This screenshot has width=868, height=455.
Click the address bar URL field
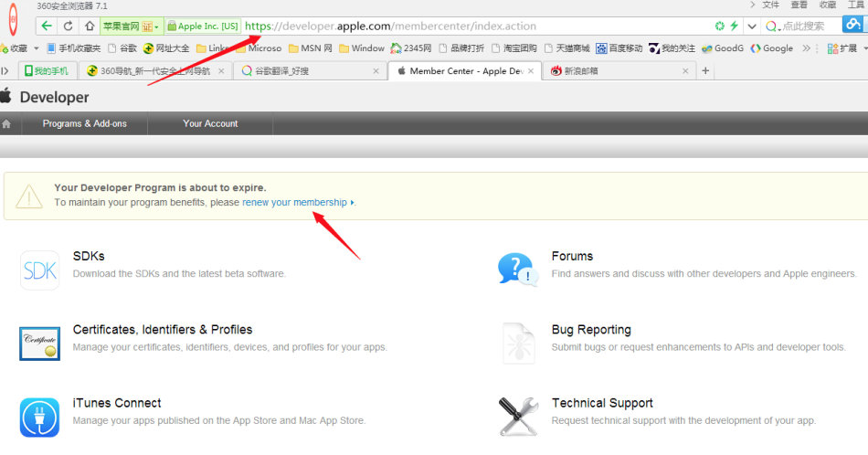pos(476,26)
